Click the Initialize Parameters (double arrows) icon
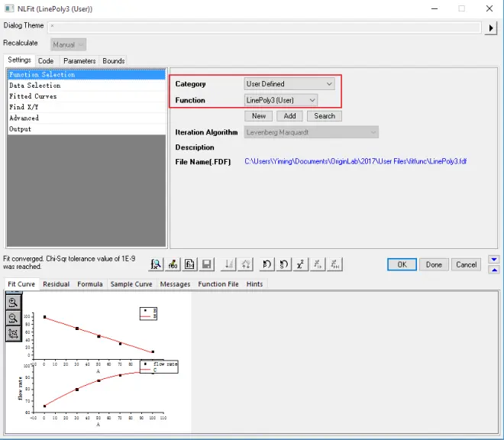The image size is (504, 440). coord(246,264)
